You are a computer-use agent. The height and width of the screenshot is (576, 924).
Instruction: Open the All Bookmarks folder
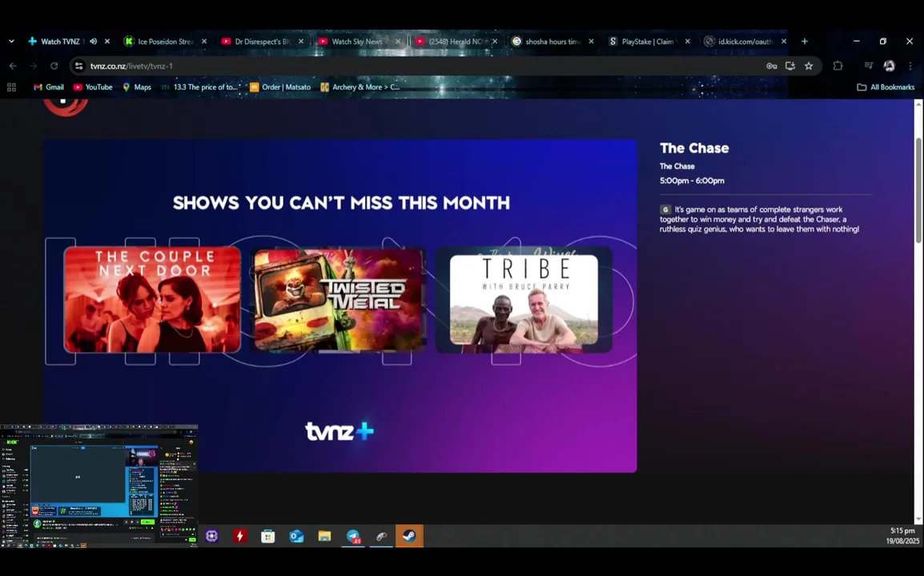click(x=886, y=87)
